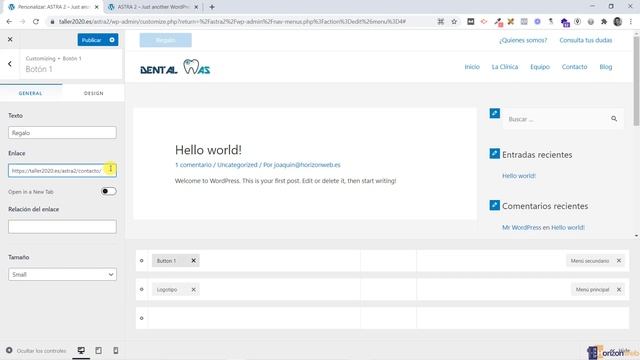Remove Logotipo from header builder
The width and height of the screenshot is (640, 360).
(x=193, y=289)
